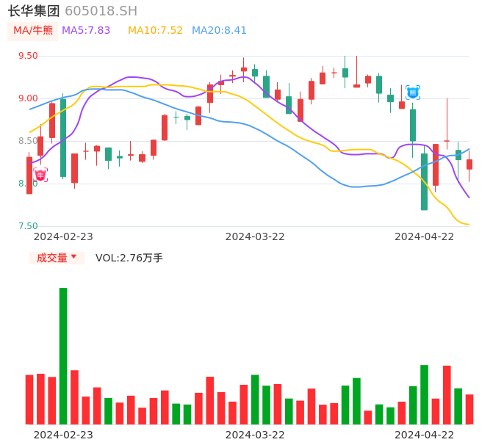Viewport: 504px width, 445px height.
Task: Select the 2024-02-23 date label under price chart
Action: click(63, 236)
